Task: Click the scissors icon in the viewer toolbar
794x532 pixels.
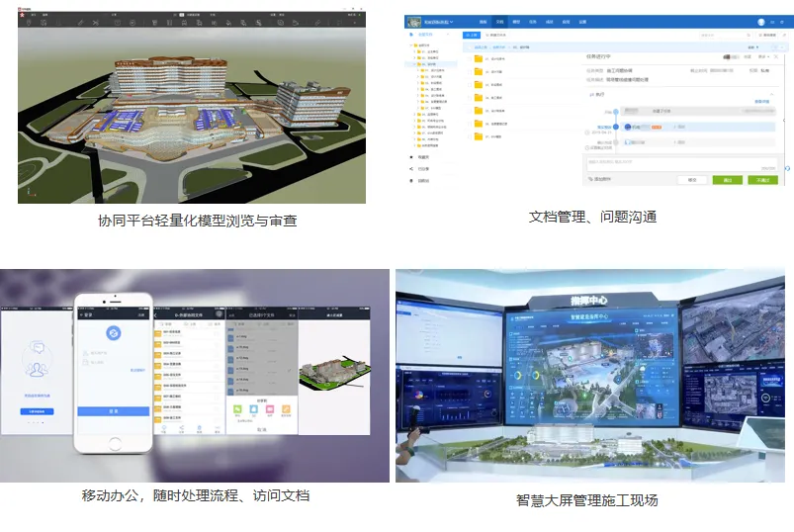Action: (98, 21)
